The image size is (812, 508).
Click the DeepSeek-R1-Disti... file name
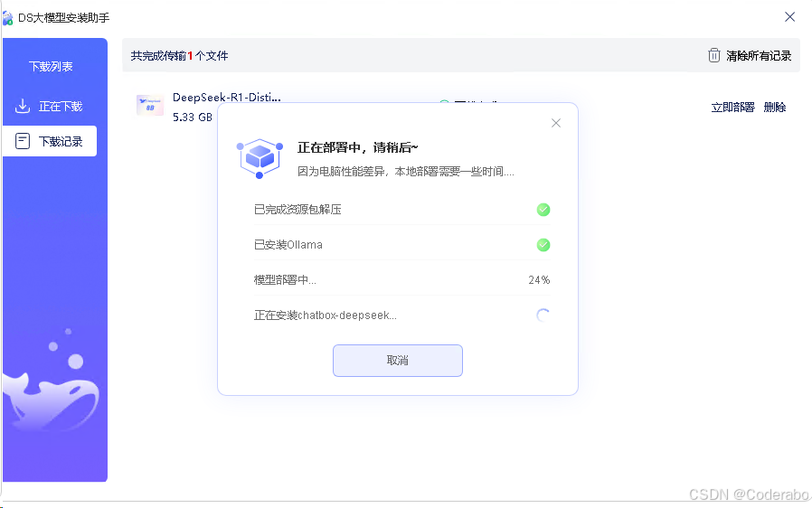click(x=227, y=98)
